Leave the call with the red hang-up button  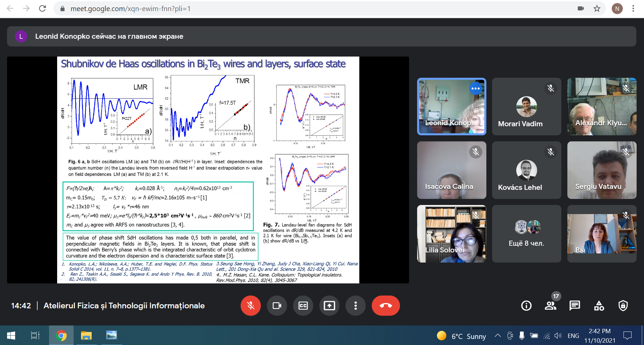point(386,306)
